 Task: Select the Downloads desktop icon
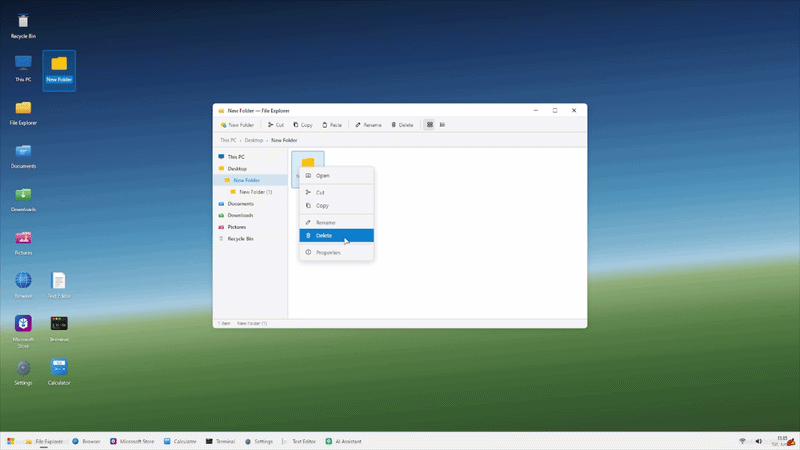click(x=23, y=199)
